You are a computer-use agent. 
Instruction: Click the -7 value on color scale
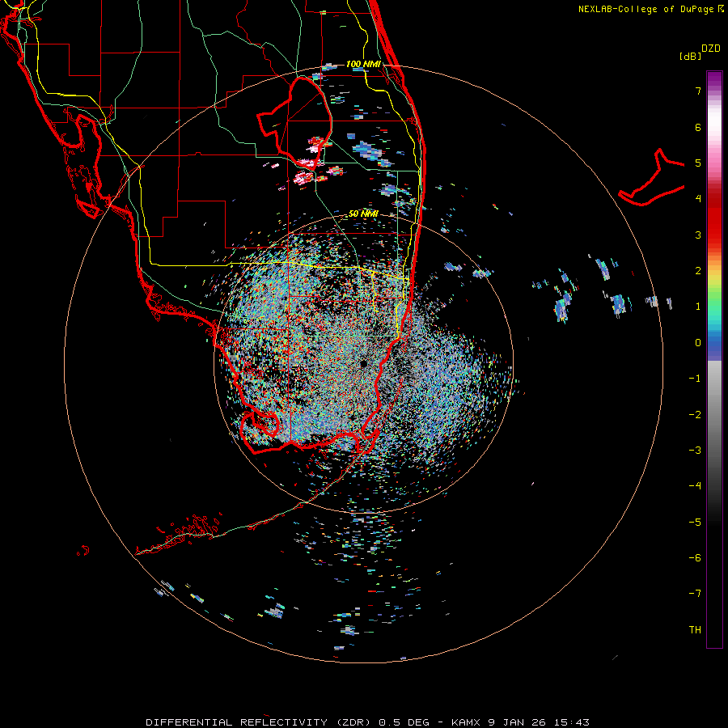click(x=695, y=594)
